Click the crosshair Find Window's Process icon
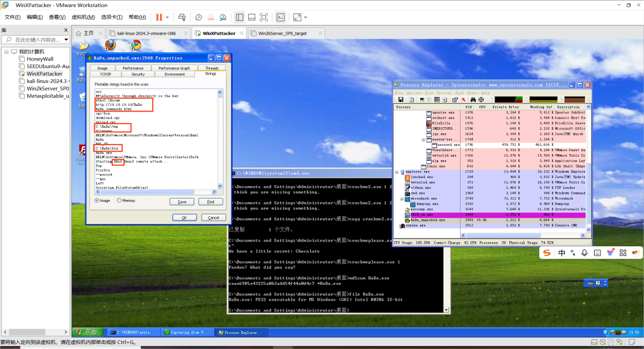The width and height of the screenshot is (644, 349). click(481, 100)
